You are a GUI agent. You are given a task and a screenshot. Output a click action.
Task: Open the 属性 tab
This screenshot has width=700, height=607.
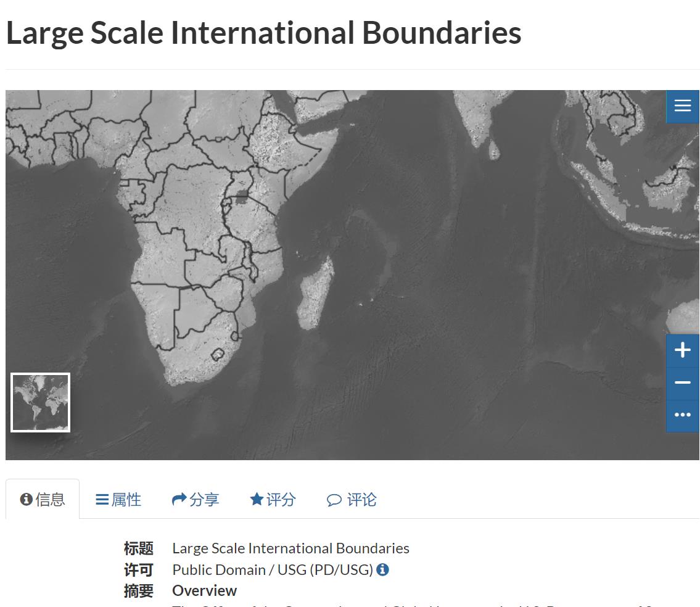pyautogui.click(x=118, y=499)
